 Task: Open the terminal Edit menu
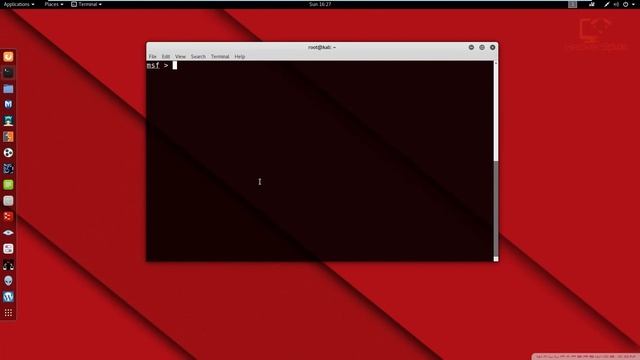pyautogui.click(x=166, y=56)
